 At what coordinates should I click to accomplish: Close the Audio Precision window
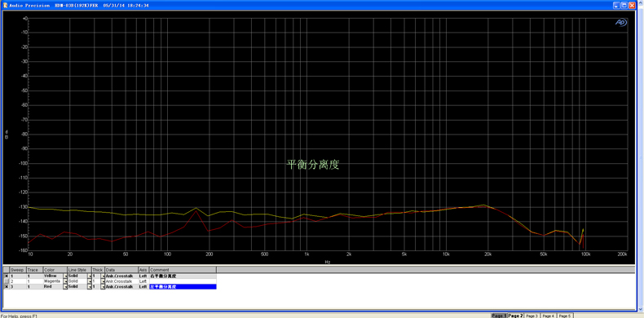pyautogui.click(x=632, y=6)
